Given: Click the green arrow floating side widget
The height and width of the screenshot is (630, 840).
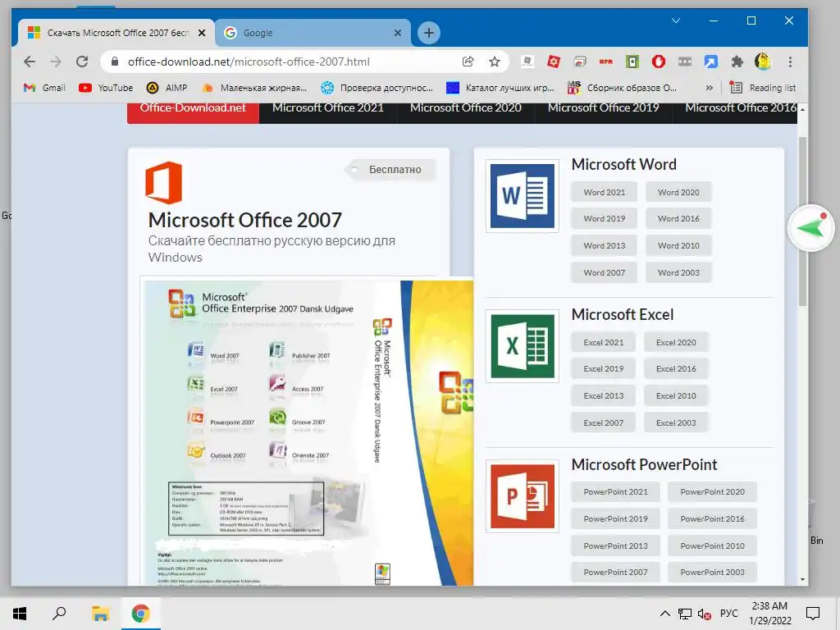Looking at the screenshot, I should 811,228.
